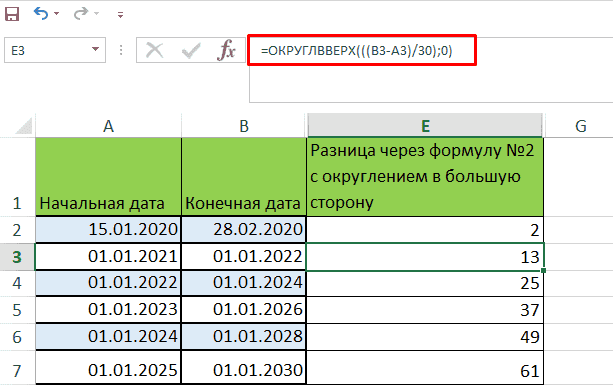Click the Enter checkmark formula button
The width and height of the screenshot is (613, 385).
(x=191, y=50)
